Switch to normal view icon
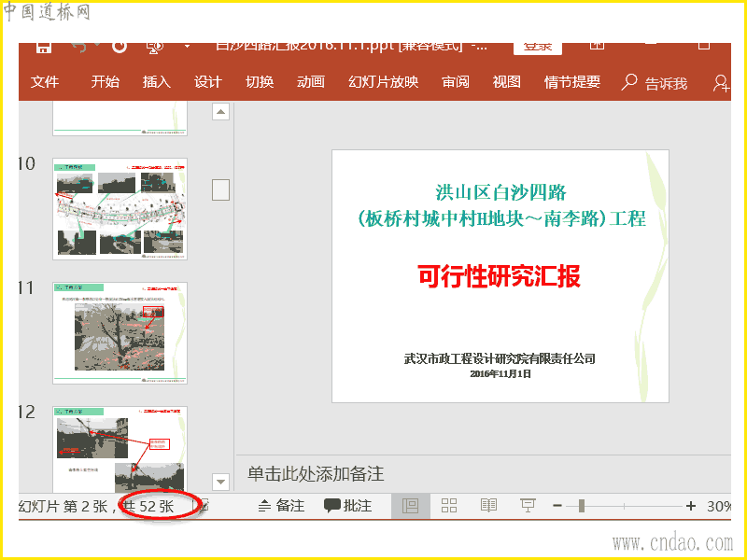 410,506
